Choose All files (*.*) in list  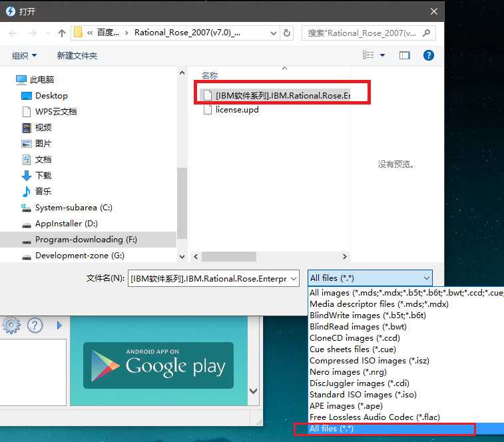(x=406, y=429)
